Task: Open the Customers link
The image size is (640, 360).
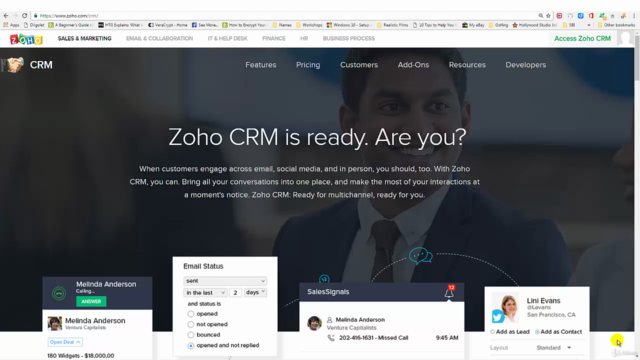Action: tap(359, 65)
